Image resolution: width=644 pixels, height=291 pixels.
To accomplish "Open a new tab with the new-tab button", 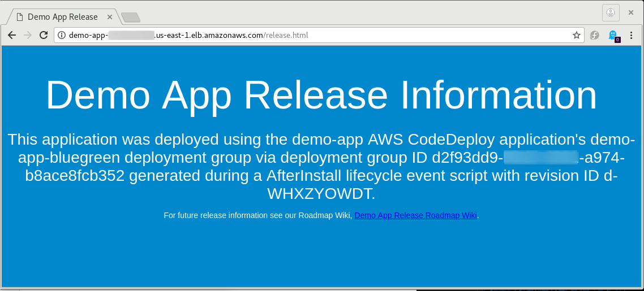I will click(x=131, y=17).
